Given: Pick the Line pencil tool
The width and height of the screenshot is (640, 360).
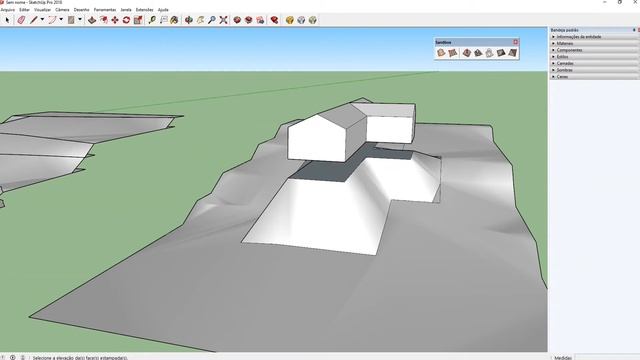Looking at the screenshot, I should click(33, 20).
